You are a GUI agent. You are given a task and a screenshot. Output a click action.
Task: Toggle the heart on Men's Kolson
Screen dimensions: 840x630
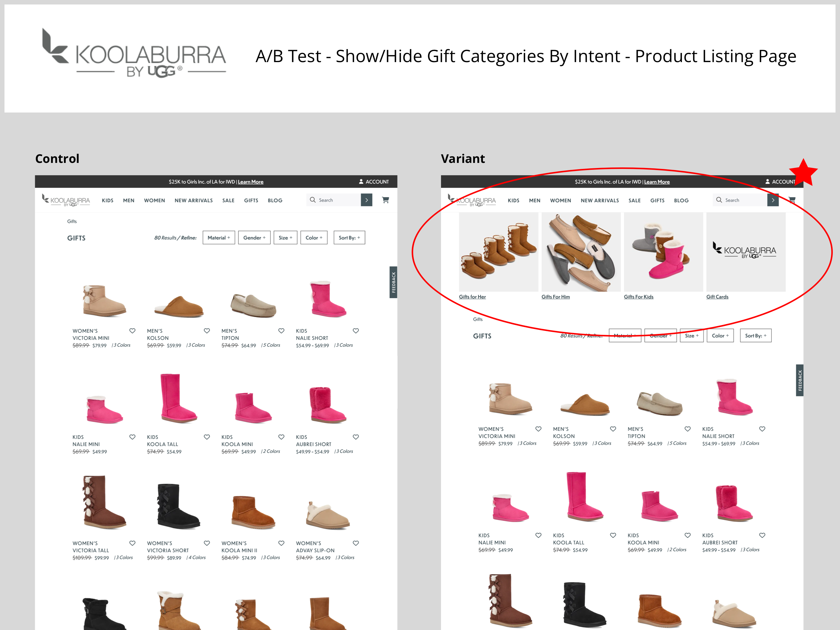pyautogui.click(x=207, y=331)
